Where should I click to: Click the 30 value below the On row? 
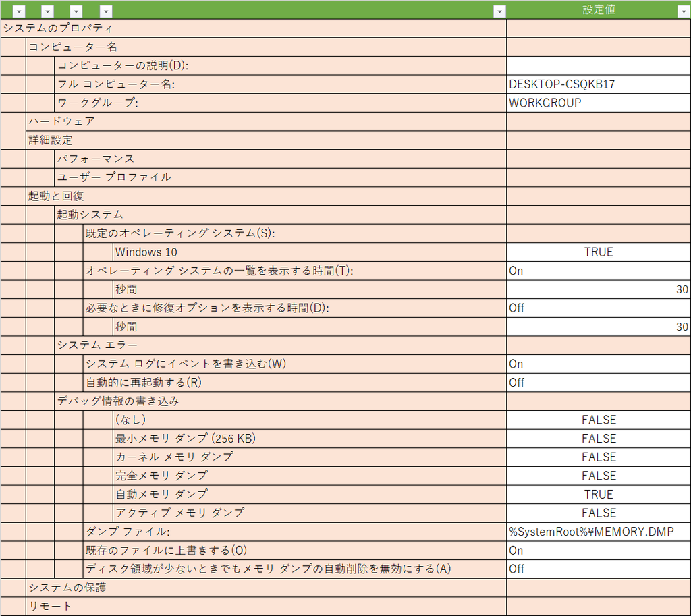click(x=599, y=289)
